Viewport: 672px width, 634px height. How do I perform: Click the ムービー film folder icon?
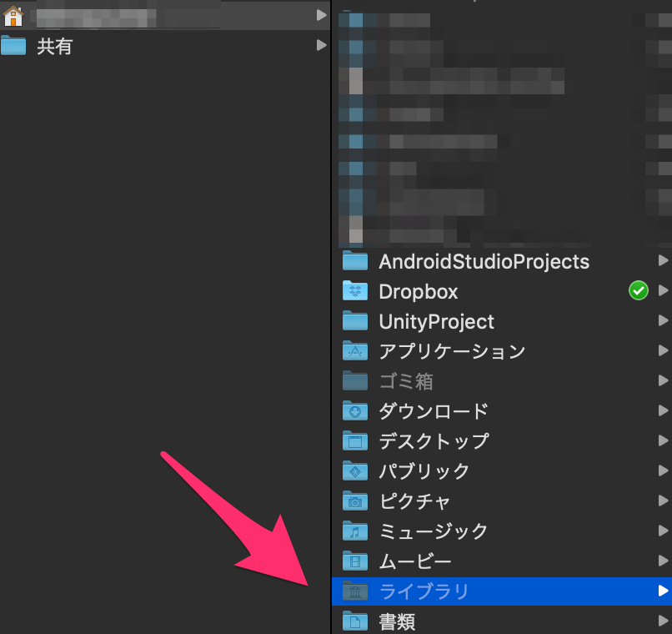355,561
